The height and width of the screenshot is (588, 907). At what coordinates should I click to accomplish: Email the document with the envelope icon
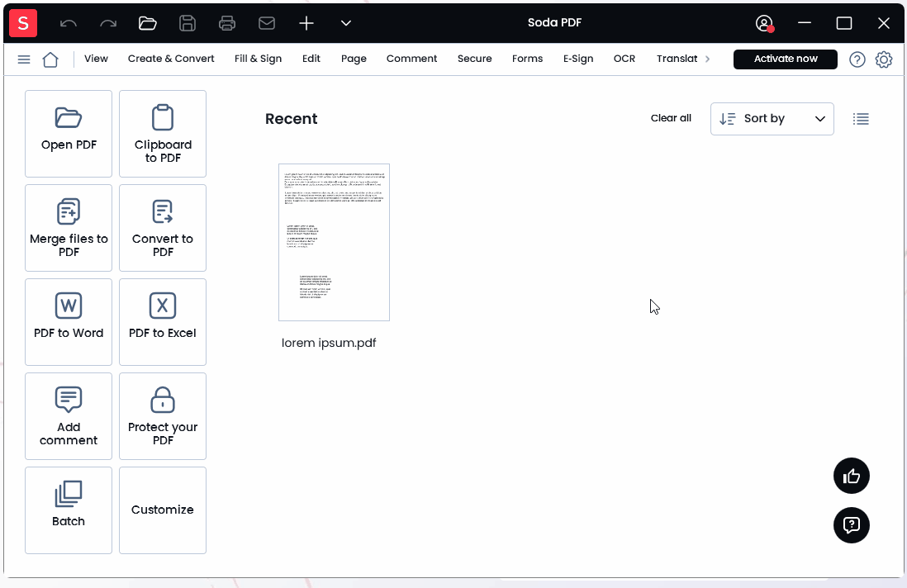(267, 23)
